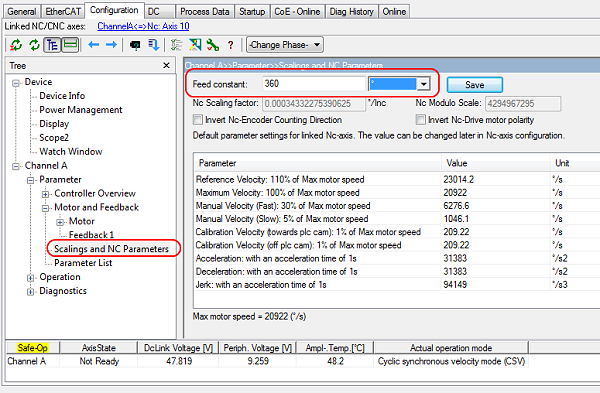The height and width of the screenshot is (393, 600).
Task: Switch to the CoE - Online tab
Action: pos(297,11)
